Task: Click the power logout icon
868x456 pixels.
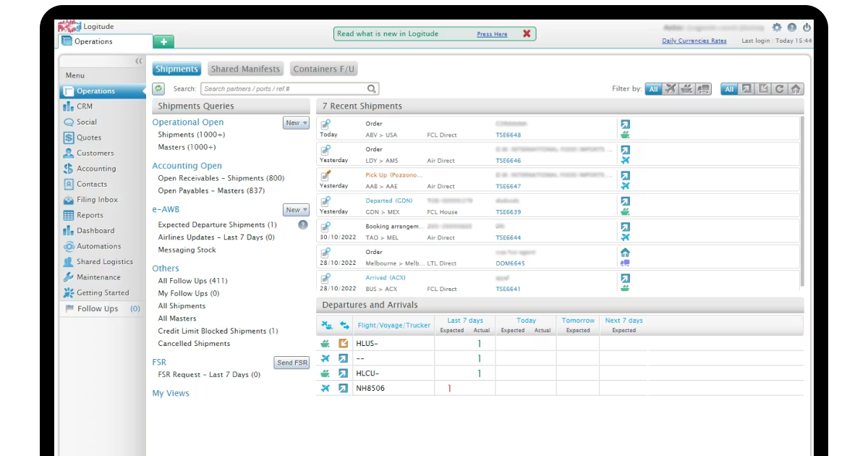Action: pyautogui.click(x=807, y=28)
